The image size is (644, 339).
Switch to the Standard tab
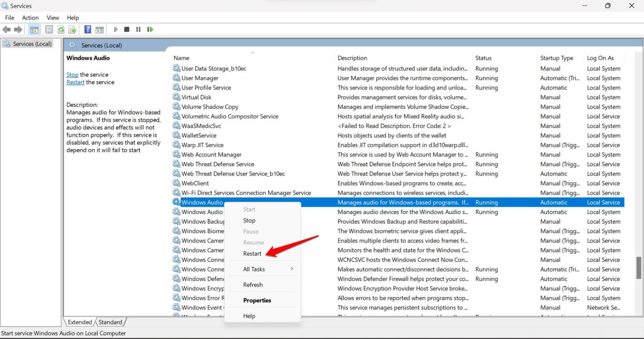click(110, 322)
